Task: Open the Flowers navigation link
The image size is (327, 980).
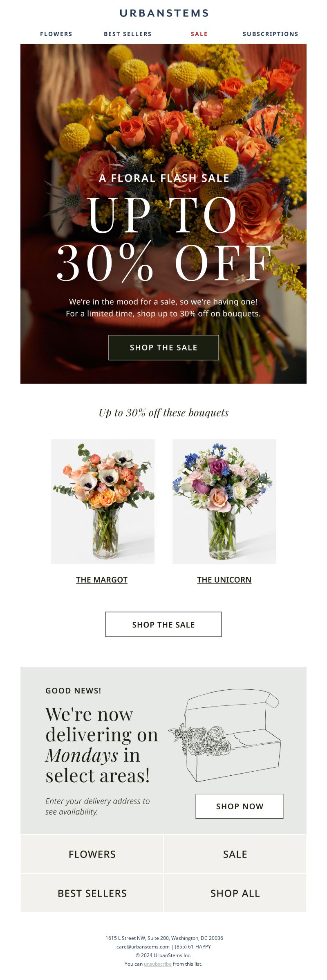Action: tap(56, 34)
